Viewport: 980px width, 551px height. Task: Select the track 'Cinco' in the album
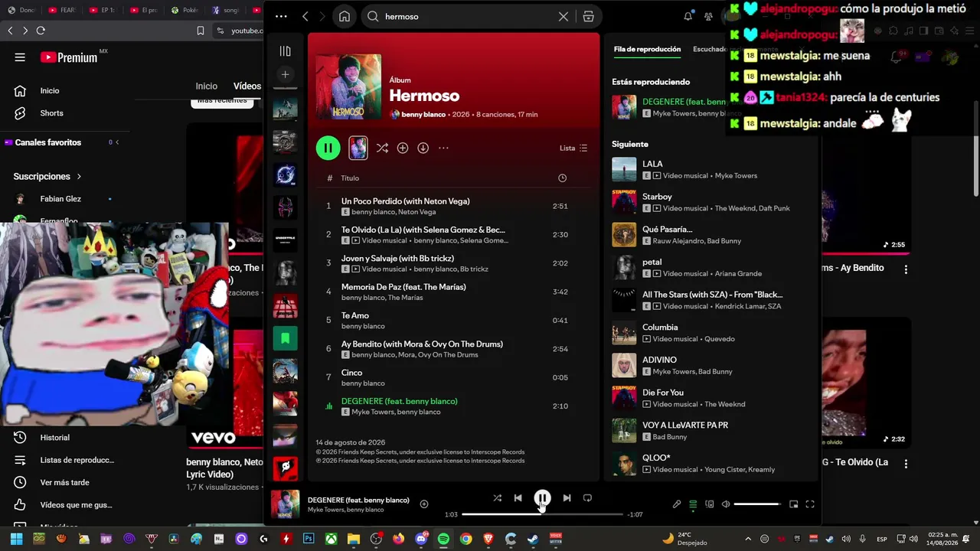(x=455, y=377)
